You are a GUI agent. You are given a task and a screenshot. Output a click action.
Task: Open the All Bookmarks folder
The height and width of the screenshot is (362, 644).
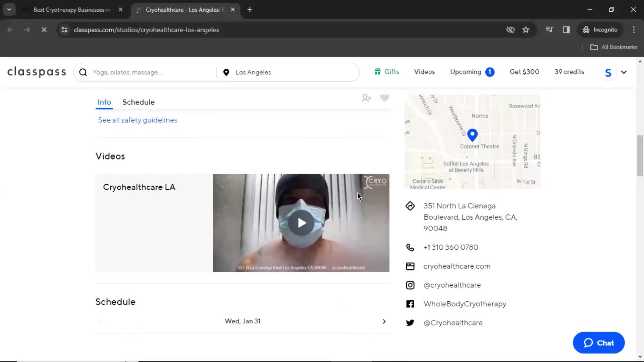pyautogui.click(x=614, y=47)
